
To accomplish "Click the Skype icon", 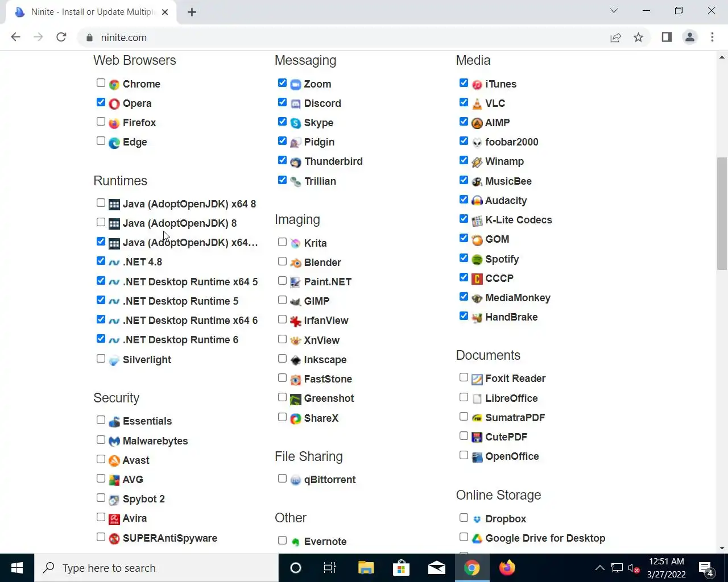I will (296, 123).
